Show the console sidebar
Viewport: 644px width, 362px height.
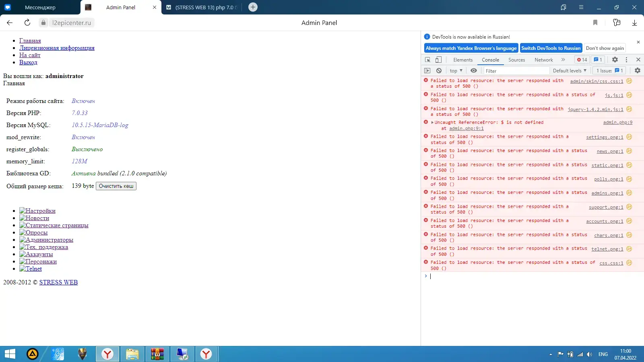click(427, 70)
